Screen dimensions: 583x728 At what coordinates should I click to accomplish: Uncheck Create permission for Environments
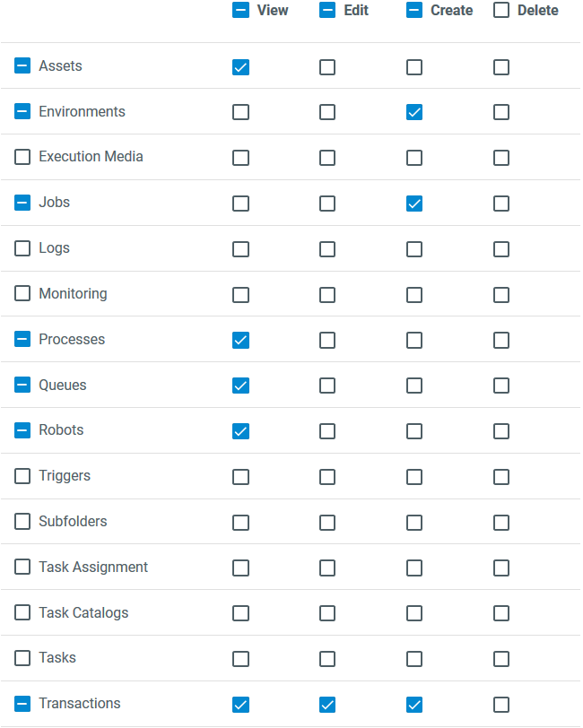pyautogui.click(x=414, y=112)
